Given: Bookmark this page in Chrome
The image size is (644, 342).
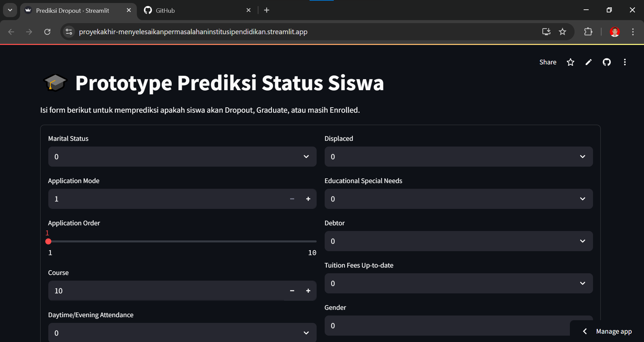Looking at the screenshot, I should pos(562,32).
